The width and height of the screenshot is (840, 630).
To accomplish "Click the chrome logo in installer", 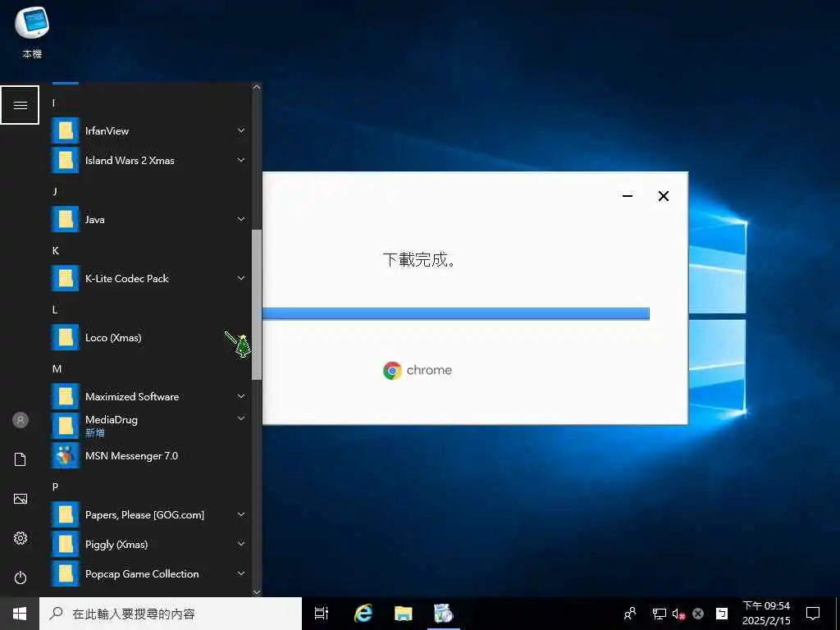I will (x=418, y=370).
